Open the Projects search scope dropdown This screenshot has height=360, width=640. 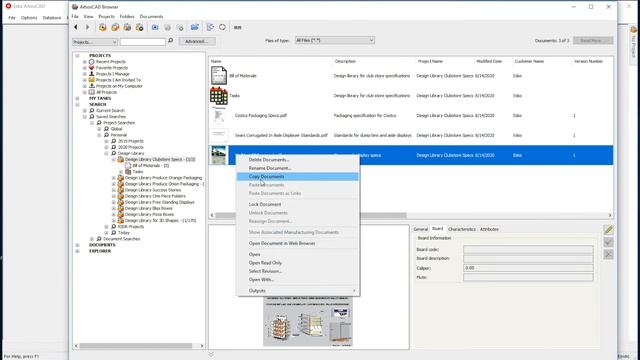pyautogui.click(x=95, y=42)
